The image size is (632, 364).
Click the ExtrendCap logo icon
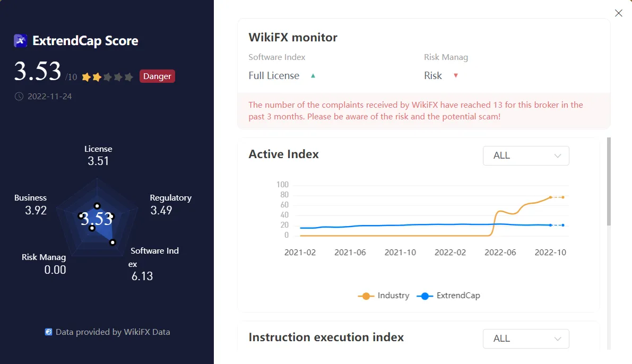pyautogui.click(x=21, y=41)
